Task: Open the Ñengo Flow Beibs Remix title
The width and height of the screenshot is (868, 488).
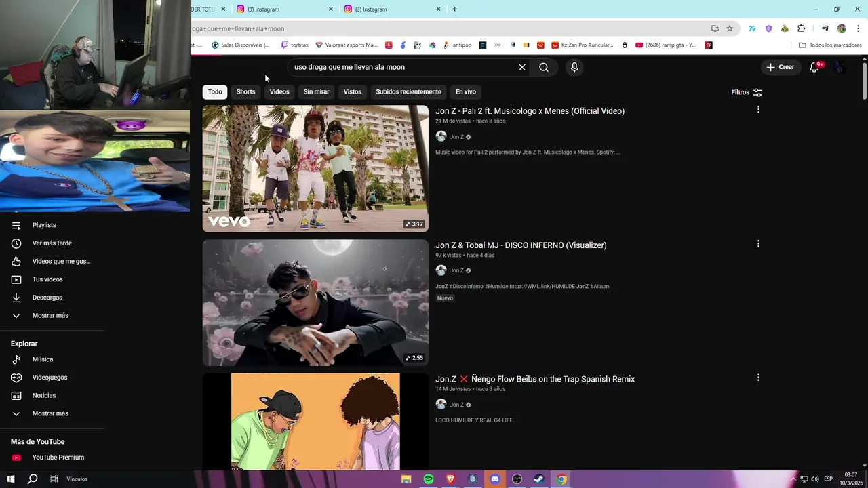Action: coord(535,379)
